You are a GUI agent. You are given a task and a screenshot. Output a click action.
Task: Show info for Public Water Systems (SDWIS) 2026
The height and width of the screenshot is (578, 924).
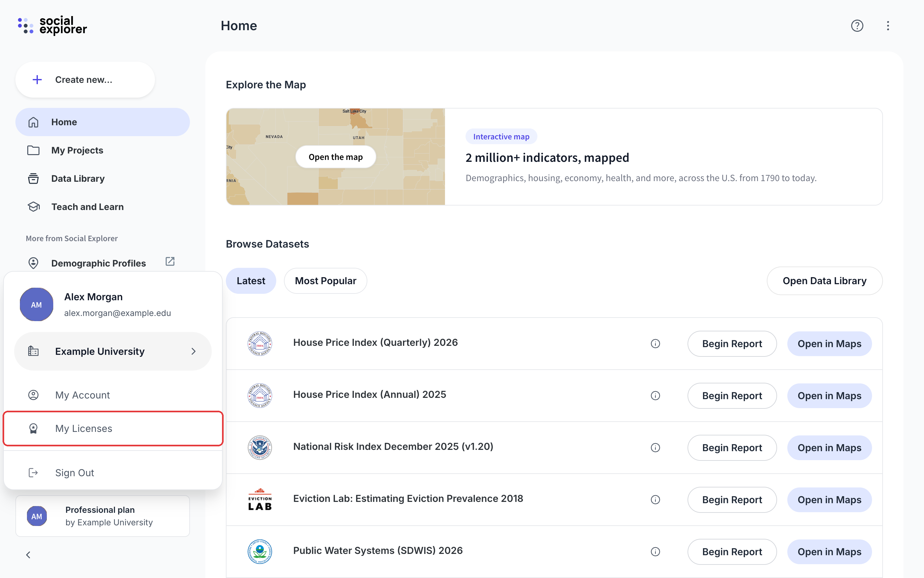655,552
